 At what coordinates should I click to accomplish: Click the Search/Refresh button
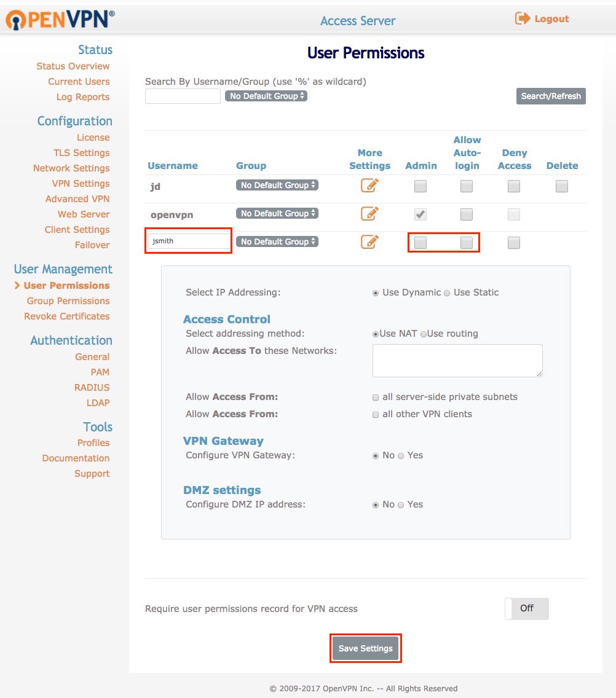551,96
